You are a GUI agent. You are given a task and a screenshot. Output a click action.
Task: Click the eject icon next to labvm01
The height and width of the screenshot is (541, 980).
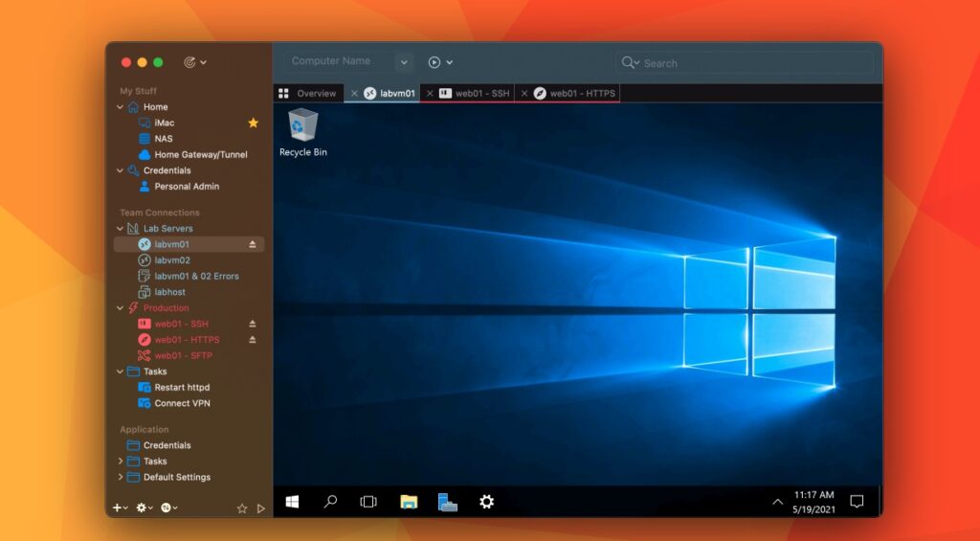click(253, 244)
